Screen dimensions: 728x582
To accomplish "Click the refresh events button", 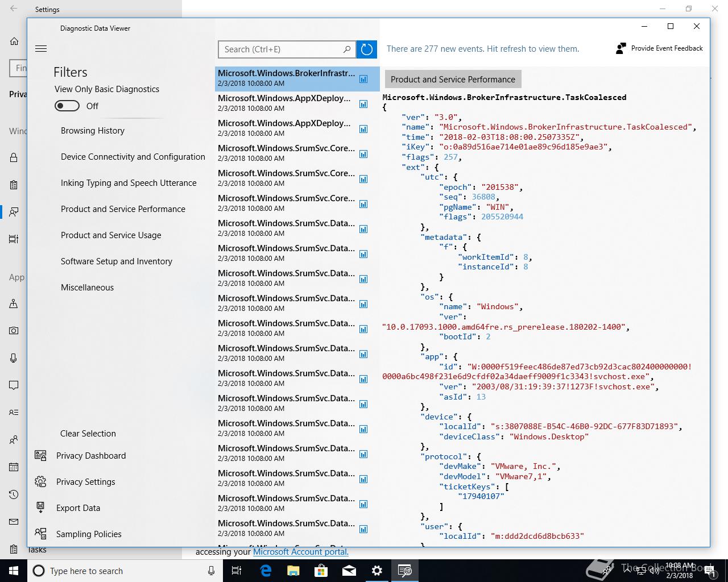I will pos(367,49).
